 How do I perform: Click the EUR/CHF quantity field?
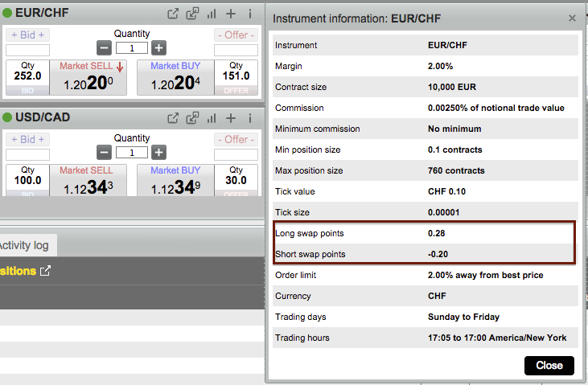click(132, 48)
